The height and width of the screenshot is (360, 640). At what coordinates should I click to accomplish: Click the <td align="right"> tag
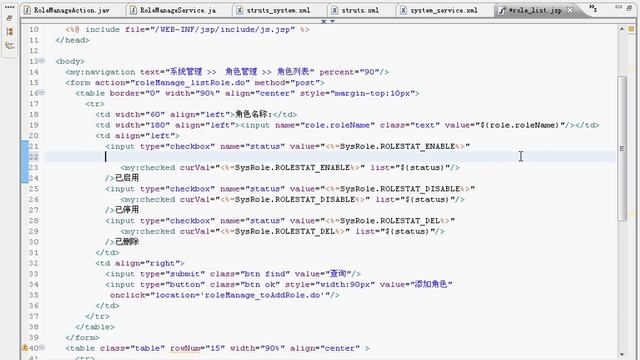pos(140,263)
